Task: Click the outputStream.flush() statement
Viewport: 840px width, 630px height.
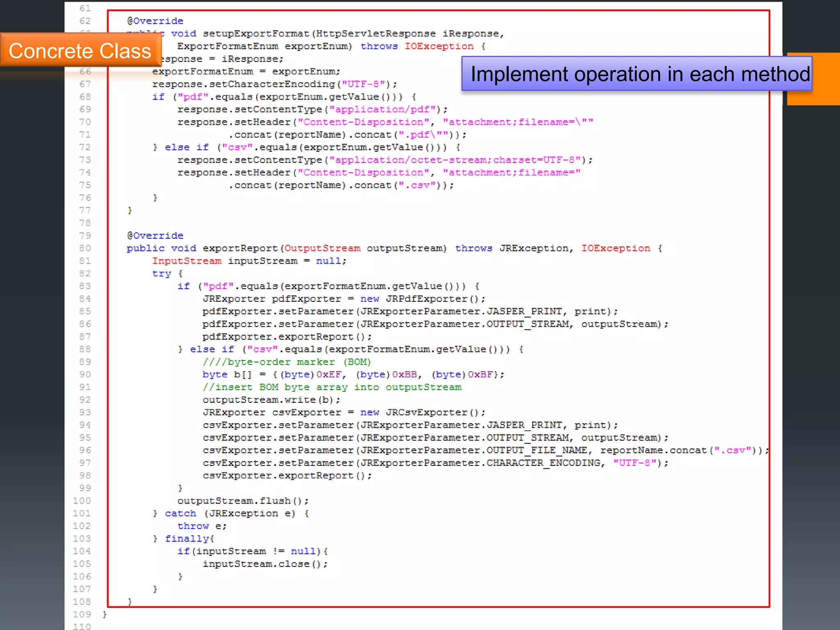Action: point(243,501)
